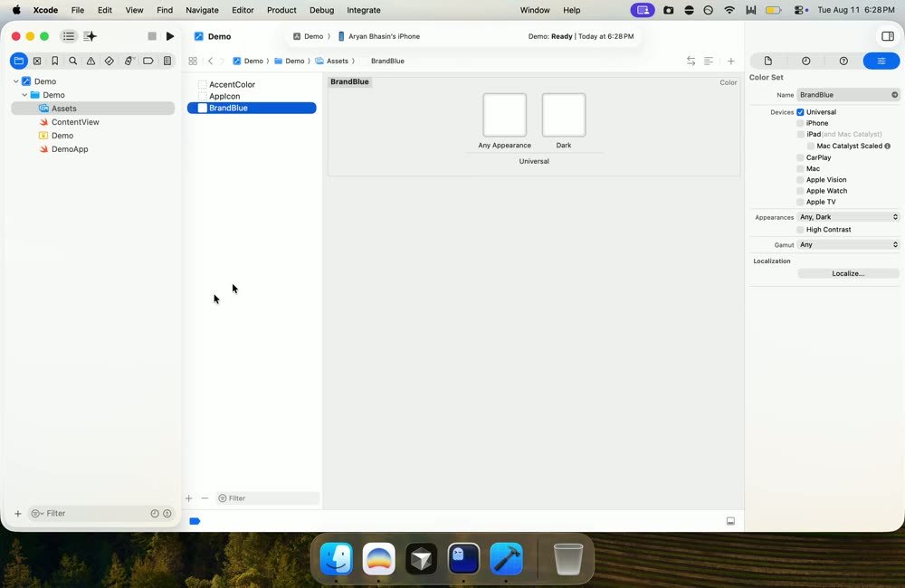
Task: Click the Localize... button
Action: (849, 273)
